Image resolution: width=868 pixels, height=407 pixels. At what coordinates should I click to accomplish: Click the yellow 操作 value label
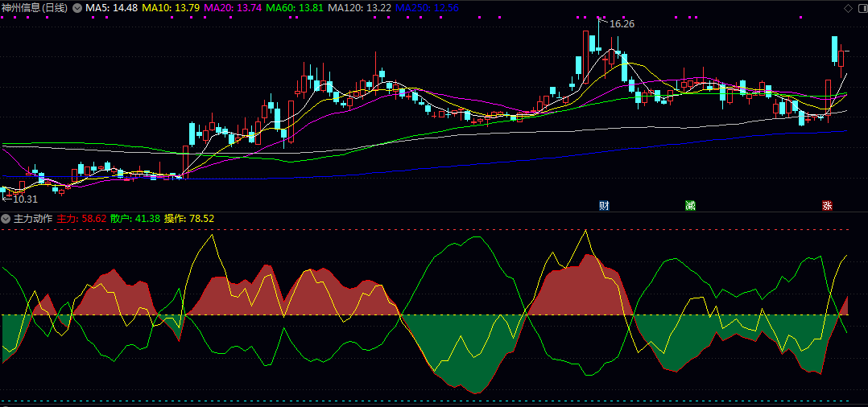pyautogui.click(x=188, y=218)
